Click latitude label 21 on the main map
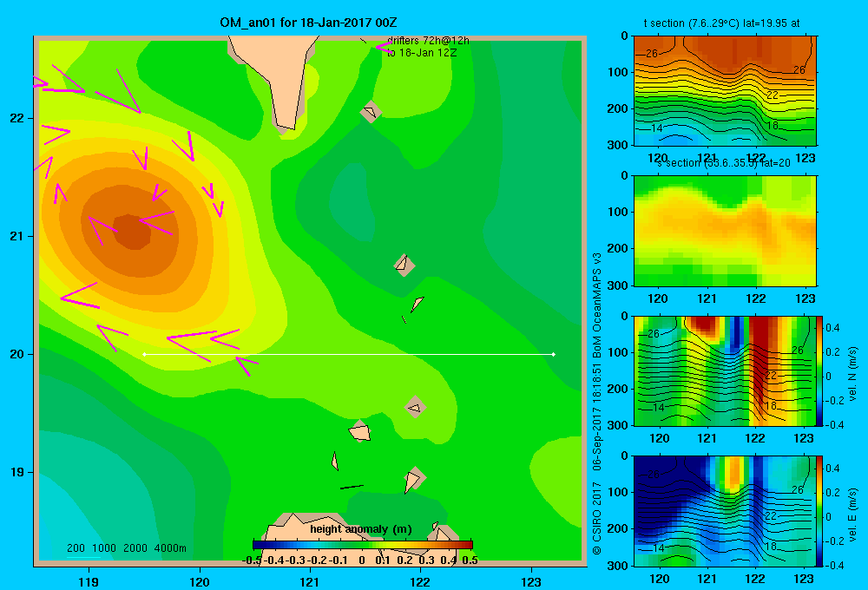The width and height of the screenshot is (868, 590). [x=17, y=236]
